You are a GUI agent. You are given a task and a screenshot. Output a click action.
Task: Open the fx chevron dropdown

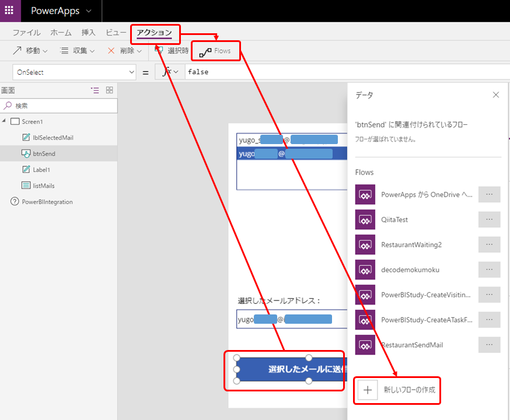tap(176, 71)
